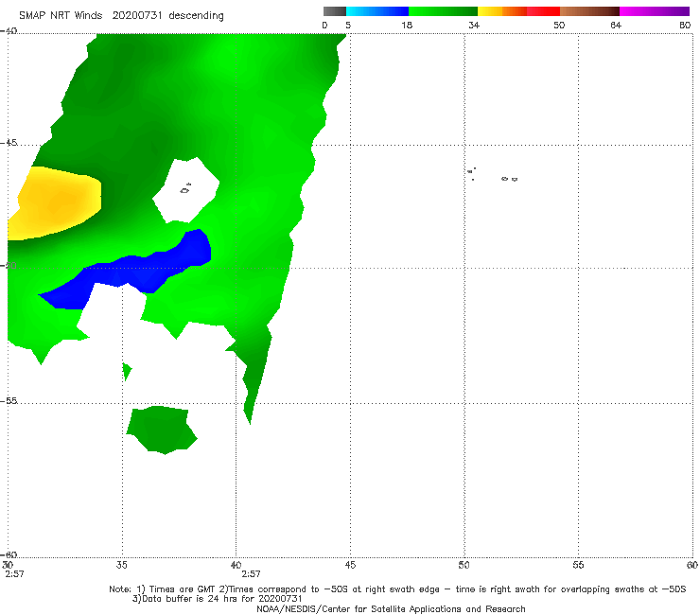Click the gray segment of the color bar
Screen dimensions: 700x615
[334, 11]
